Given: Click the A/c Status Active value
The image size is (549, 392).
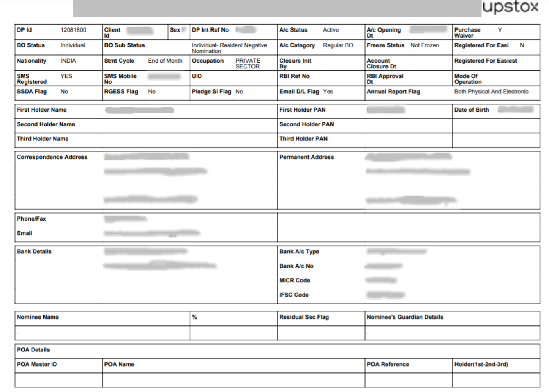Looking at the screenshot, I should pyautogui.click(x=330, y=30).
